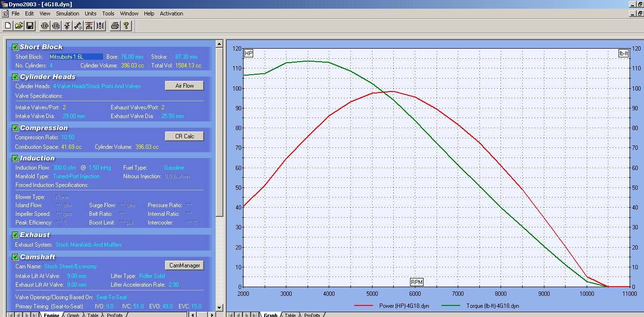The height and width of the screenshot is (317, 644).
Task: Click the connecting rod icon with plus sign
Action: pyautogui.click(x=78, y=26)
